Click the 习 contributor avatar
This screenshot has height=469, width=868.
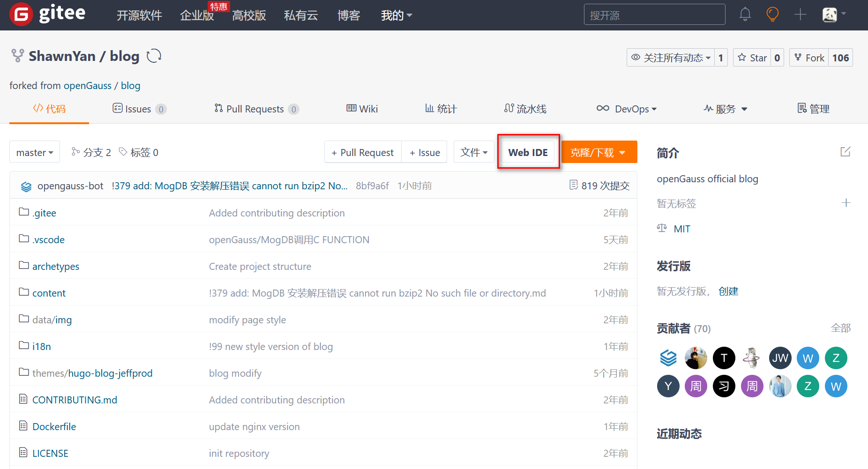coord(724,387)
